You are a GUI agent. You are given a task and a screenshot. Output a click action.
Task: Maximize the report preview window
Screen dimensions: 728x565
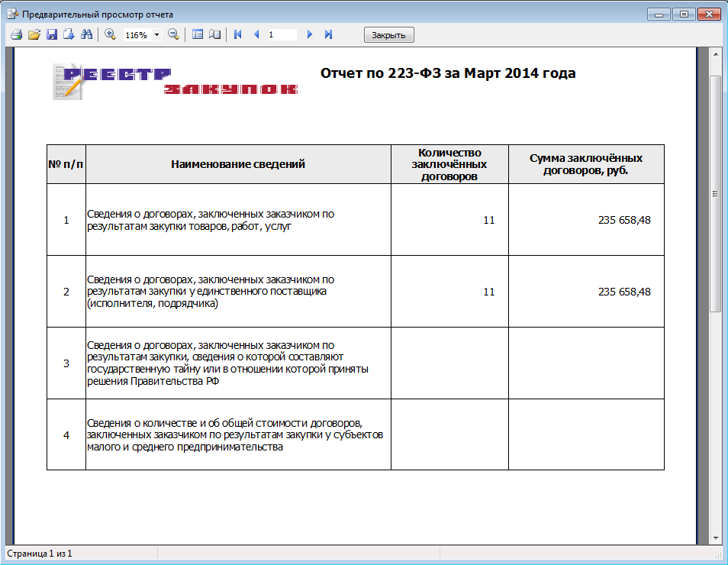683,14
